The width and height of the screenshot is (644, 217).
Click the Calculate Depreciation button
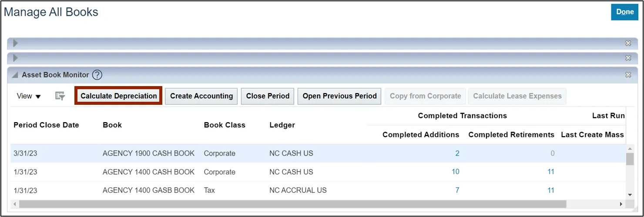coord(119,96)
